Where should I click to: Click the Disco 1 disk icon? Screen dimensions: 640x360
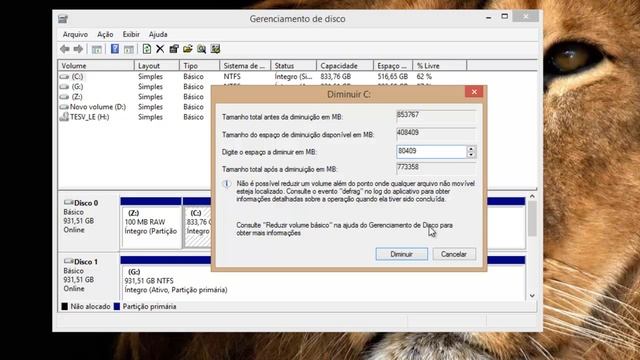69,261
